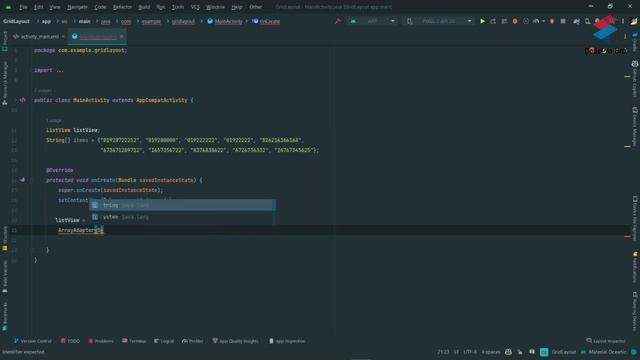Open the Android Studio app menu icon
Image resolution: width=640 pixels, height=360 pixels.
[8, 7]
